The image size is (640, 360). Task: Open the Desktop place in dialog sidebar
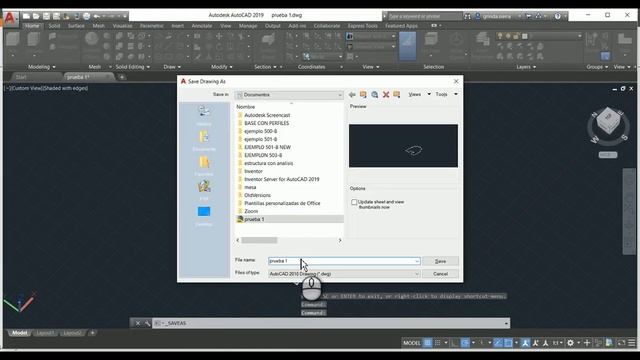coord(204,216)
